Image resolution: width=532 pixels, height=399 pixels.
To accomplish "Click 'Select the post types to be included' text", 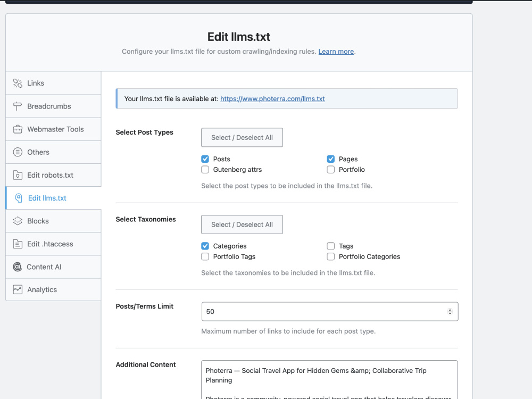I will tap(287, 186).
